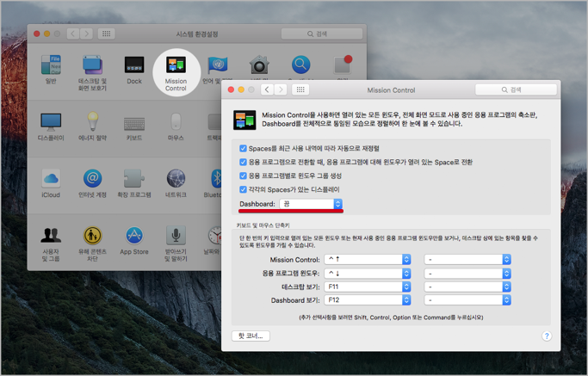
Task: Open 데스크탑 및 화면 보호기 preferences
Action: [x=92, y=65]
